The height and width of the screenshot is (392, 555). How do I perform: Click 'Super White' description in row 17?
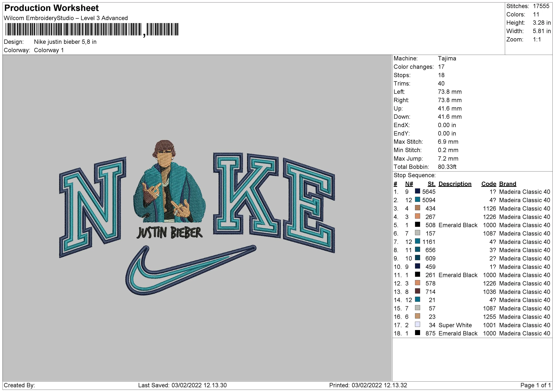coord(455,325)
